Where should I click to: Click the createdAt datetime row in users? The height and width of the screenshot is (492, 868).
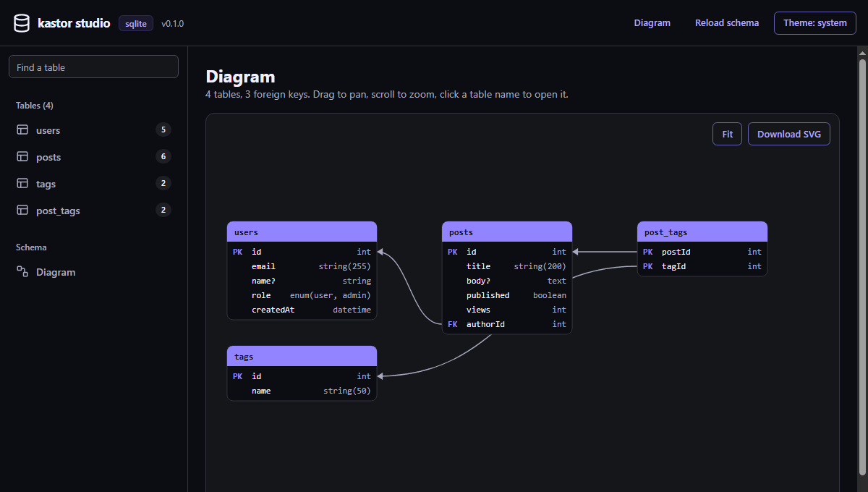tap(302, 310)
